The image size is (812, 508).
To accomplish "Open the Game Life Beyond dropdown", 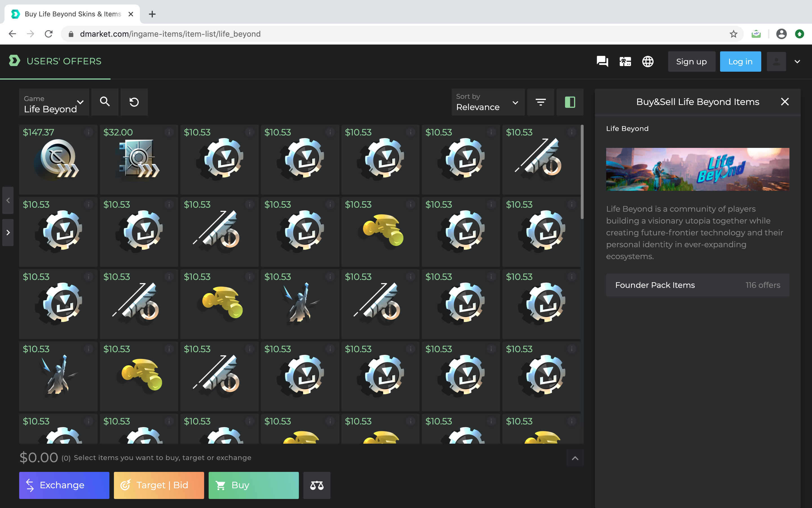I will tap(54, 102).
